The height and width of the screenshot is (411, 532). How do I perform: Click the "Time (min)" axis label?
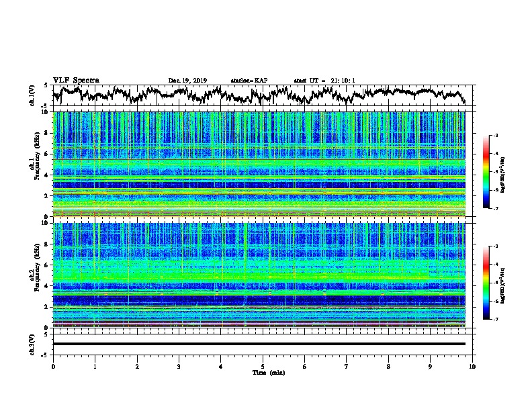tap(269, 373)
